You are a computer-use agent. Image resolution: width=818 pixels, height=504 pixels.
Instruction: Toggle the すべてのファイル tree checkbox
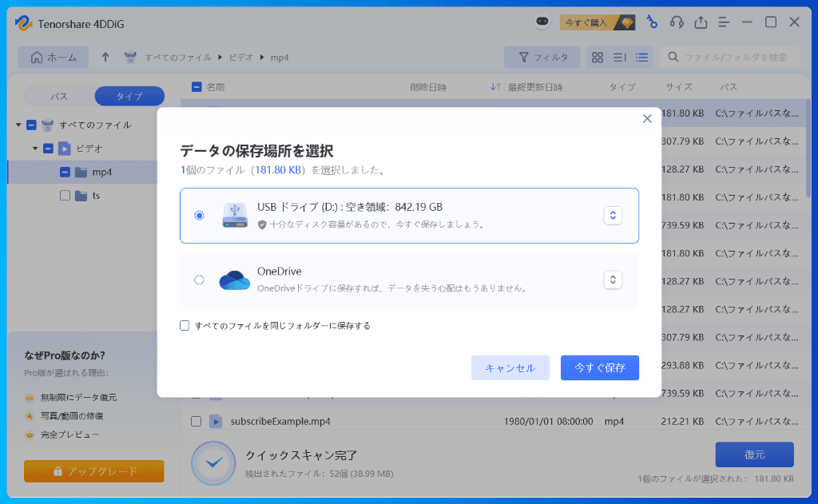point(31,125)
